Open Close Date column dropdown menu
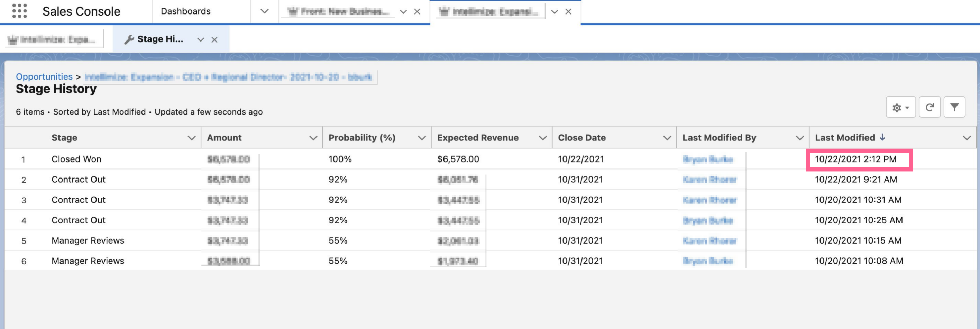980x329 pixels. (x=667, y=138)
